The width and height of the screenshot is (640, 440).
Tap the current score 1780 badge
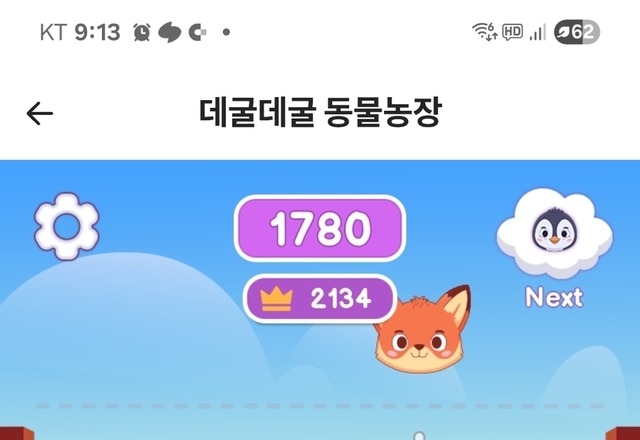point(320,228)
